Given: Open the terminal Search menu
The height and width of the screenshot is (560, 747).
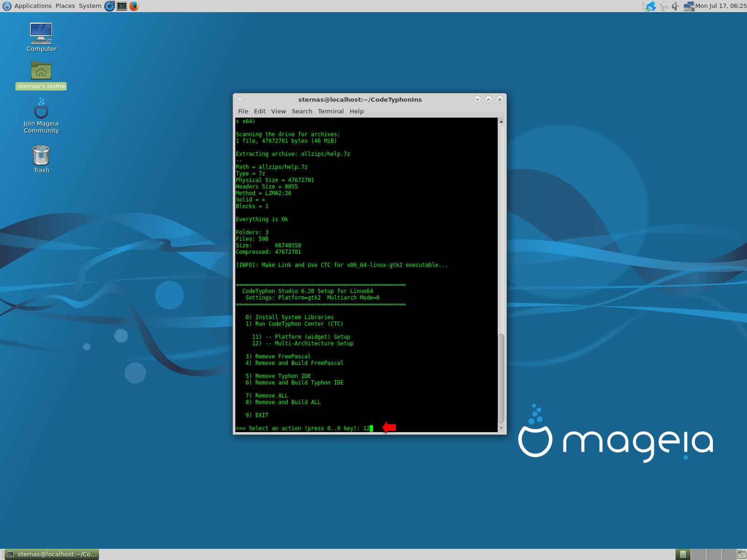Looking at the screenshot, I should [302, 111].
